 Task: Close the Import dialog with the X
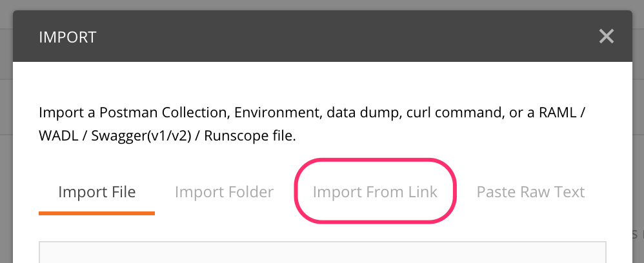coord(606,37)
